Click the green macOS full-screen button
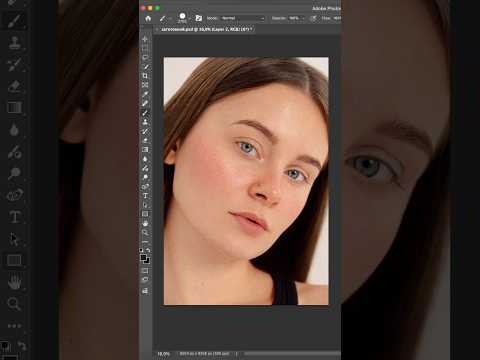The height and width of the screenshot is (360, 480). tap(158, 8)
